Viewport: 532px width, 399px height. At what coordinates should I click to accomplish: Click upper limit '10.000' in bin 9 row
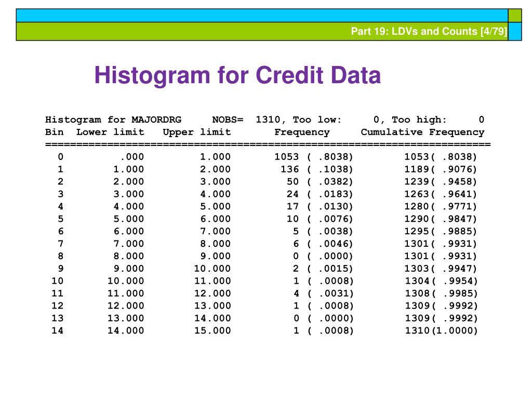[212, 269]
